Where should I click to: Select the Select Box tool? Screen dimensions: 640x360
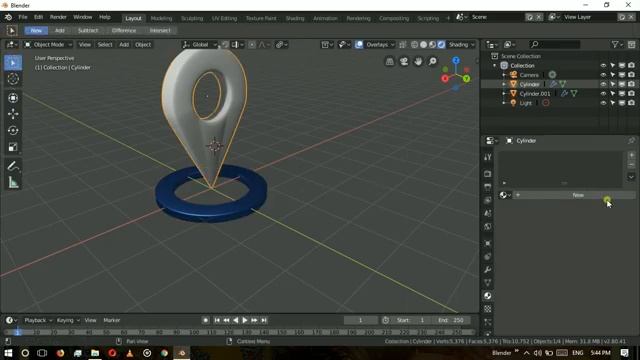[13, 63]
